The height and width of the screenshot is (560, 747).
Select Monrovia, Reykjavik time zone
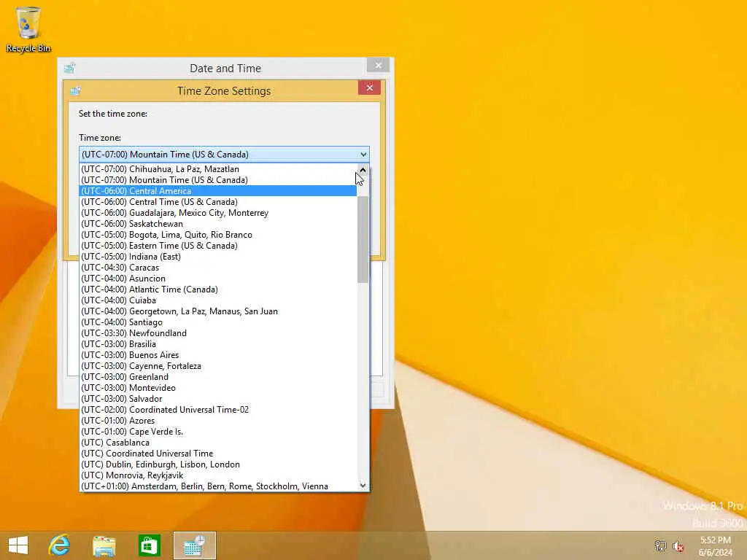coord(218,475)
